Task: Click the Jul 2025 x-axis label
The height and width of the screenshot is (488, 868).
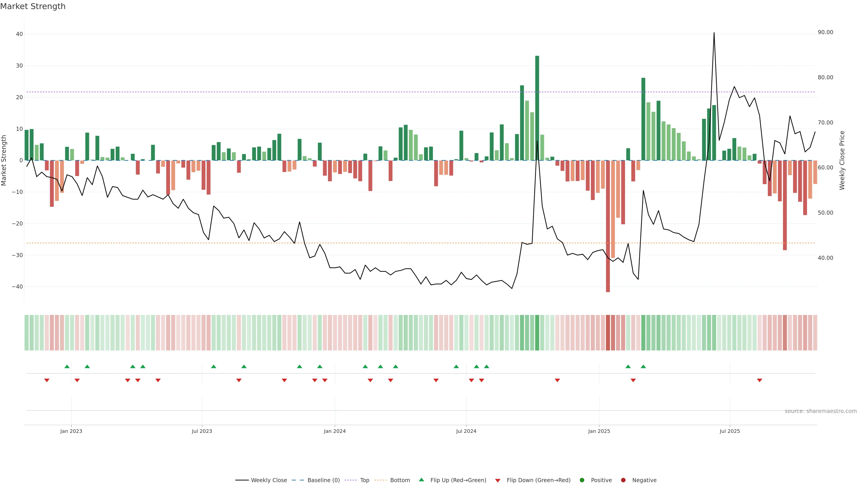Action: tap(729, 431)
